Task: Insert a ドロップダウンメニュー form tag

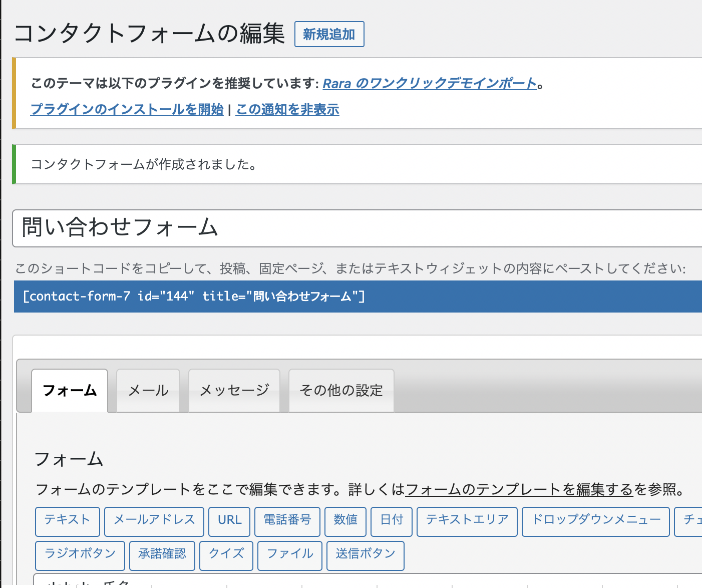Action: [595, 521]
